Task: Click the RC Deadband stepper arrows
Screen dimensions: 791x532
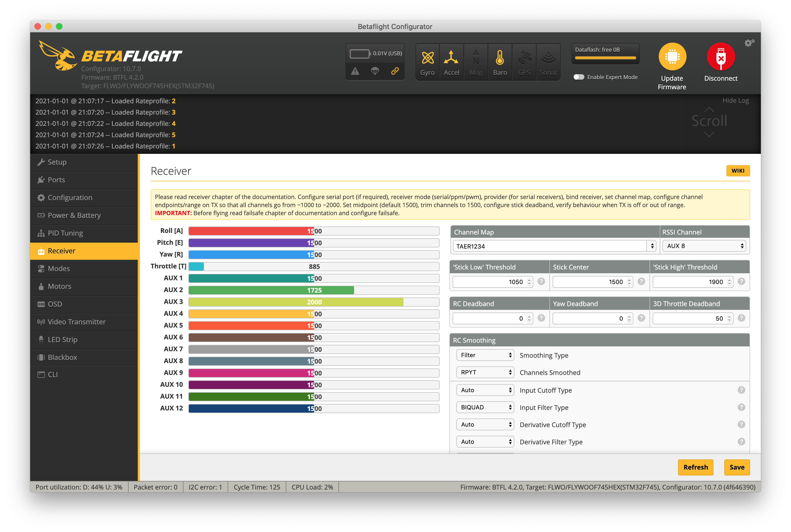Action: click(x=529, y=318)
